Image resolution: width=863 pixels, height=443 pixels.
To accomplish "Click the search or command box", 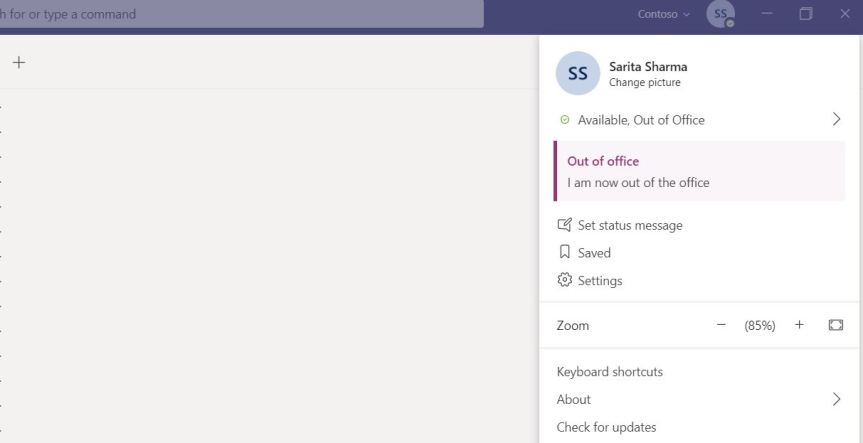I will click(240, 14).
